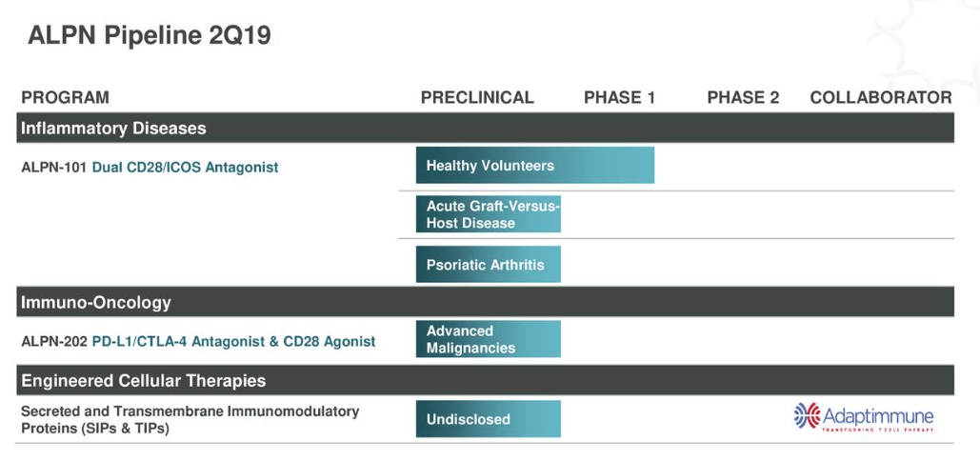Click the Undisclosed preclinical bar
This screenshot has width=980, height=461.
488,419
